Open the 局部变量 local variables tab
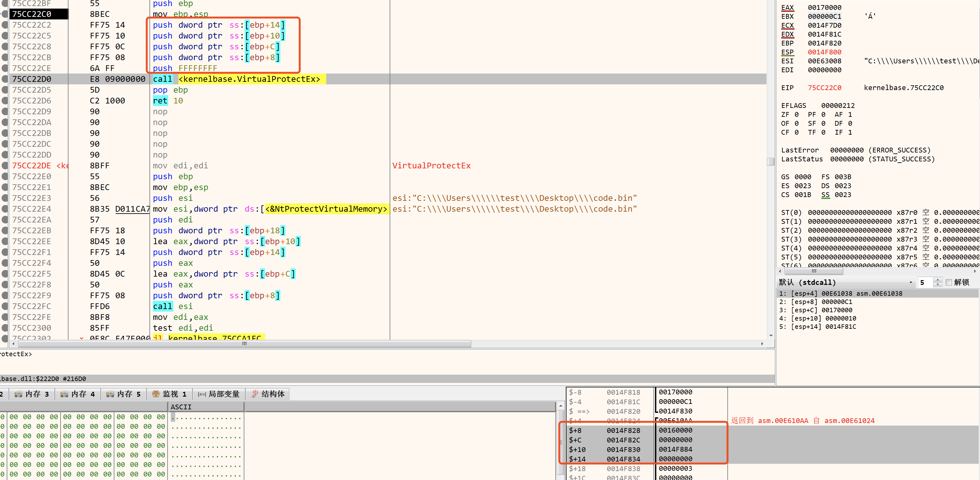Image resolution: width=980 pixels, height=480 pixels. [x=219, y=394]
